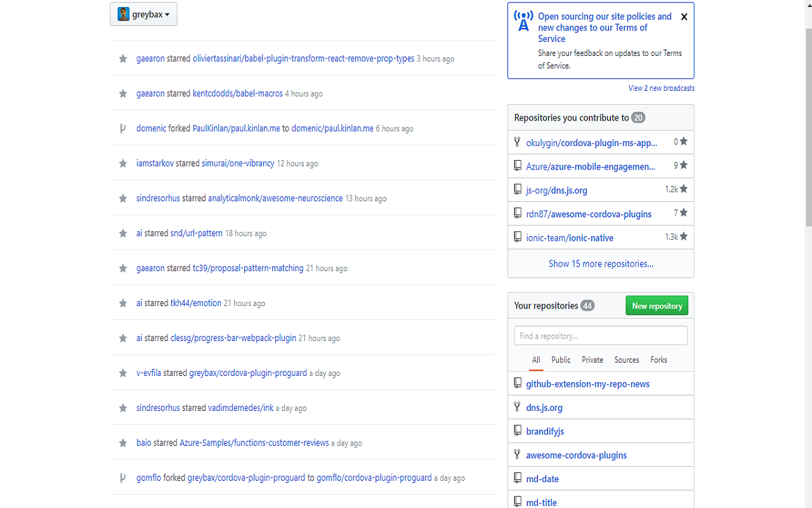
Task: Click the star icon beside sindresorhus's vadimdemedes/ink activity
Action: pos(122,407)
